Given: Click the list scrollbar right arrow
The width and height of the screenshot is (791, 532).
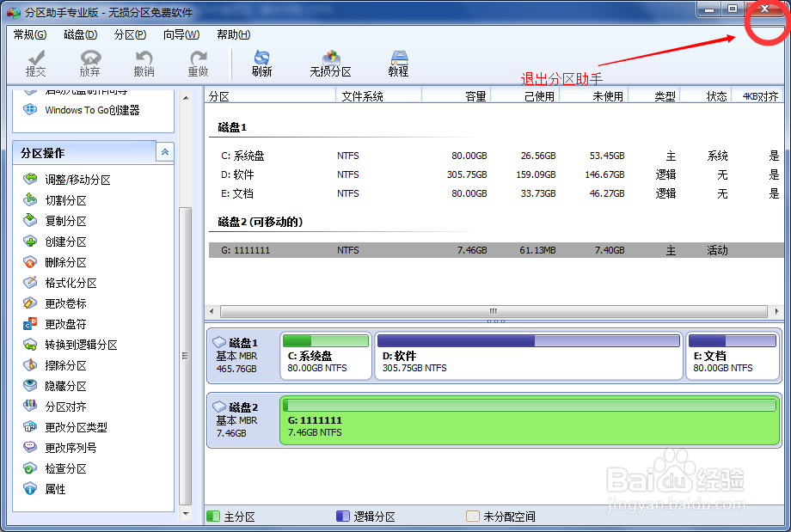Looking at the screenshot, I should click(x=776, y=311).
